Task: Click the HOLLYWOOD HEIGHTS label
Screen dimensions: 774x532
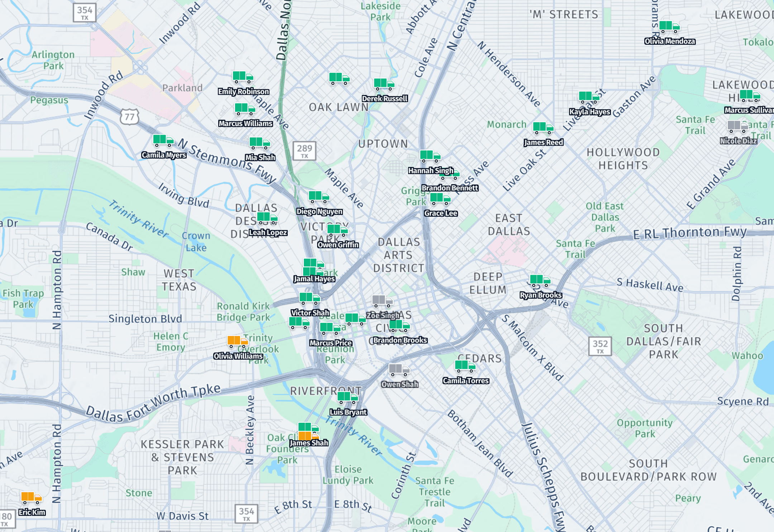Action: pos(623,159)
